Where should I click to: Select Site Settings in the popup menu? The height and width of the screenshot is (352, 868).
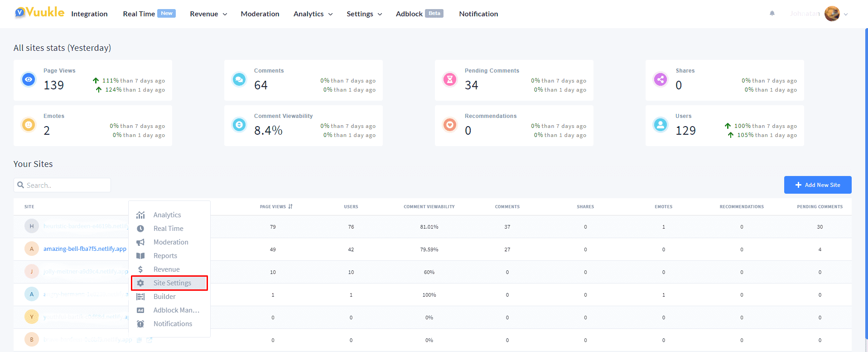tap(169, 283)
